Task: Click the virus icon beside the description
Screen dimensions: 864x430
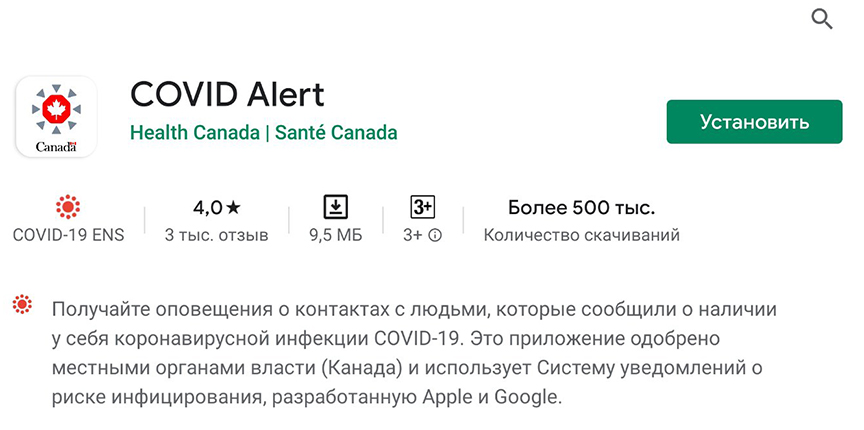Action: pyautogui.click(x=21, y=307)
